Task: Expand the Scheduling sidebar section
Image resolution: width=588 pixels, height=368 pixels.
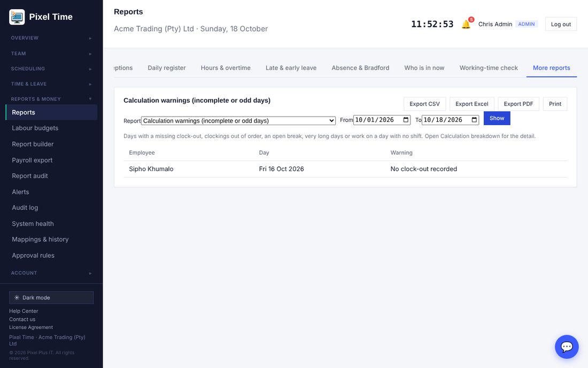Action: 51,68
